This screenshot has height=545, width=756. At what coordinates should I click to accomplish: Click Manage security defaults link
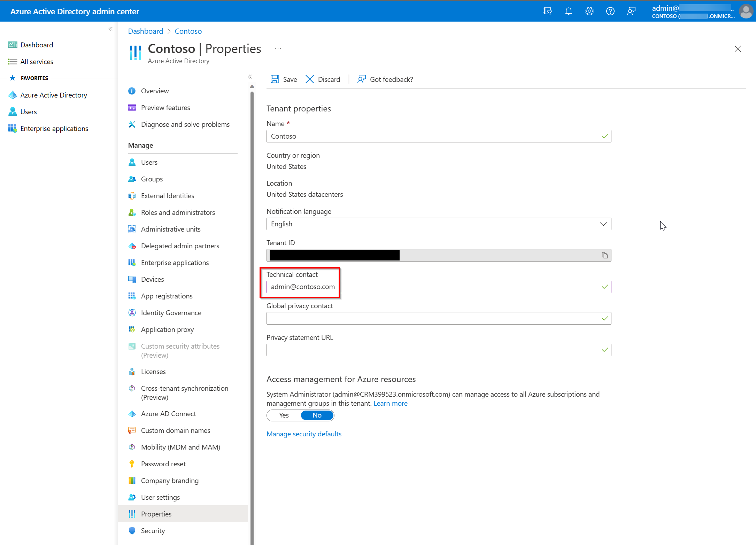pyautogui.click(x=304, y=434)
